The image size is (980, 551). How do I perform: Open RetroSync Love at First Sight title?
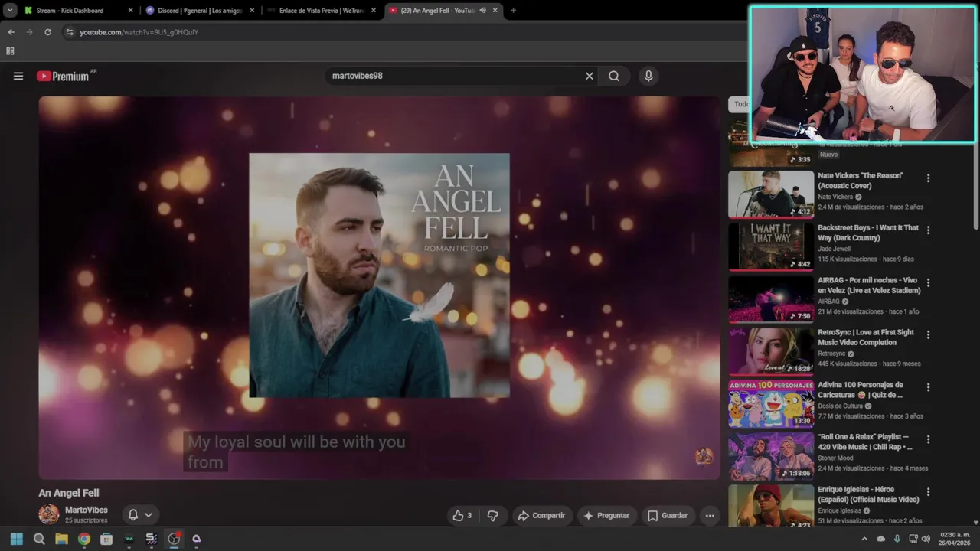pos(866,337)
